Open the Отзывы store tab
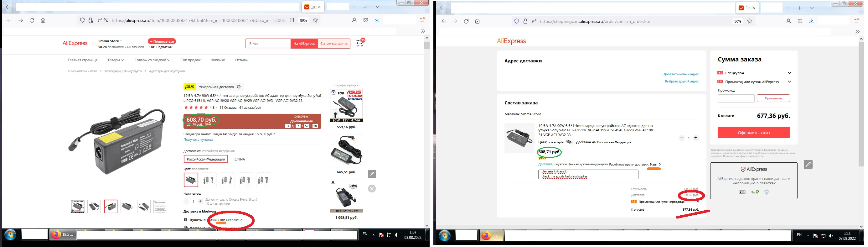This screenshot has width=868, height=247. 242,60
